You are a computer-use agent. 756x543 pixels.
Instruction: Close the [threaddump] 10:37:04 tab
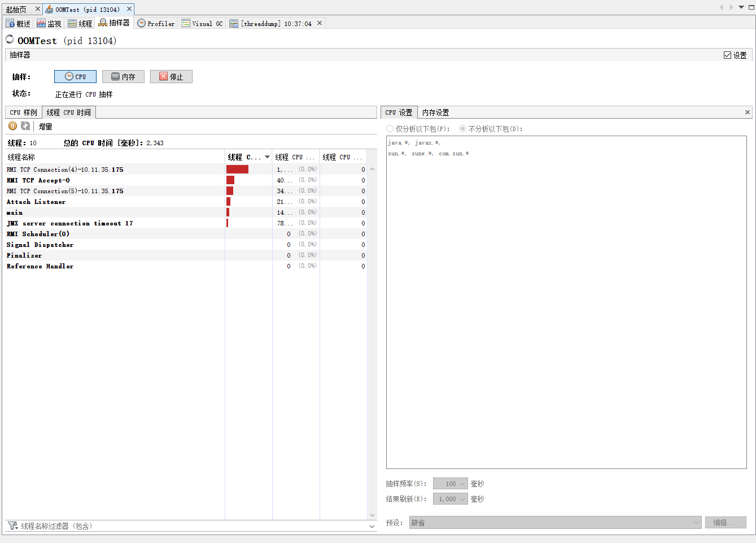[x=320, y=23]
